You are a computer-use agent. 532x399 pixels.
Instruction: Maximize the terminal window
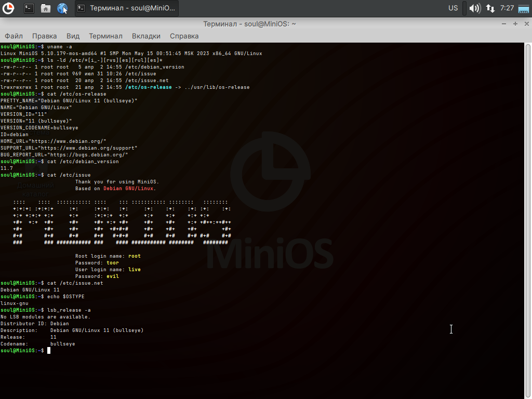tap(515, 24)
